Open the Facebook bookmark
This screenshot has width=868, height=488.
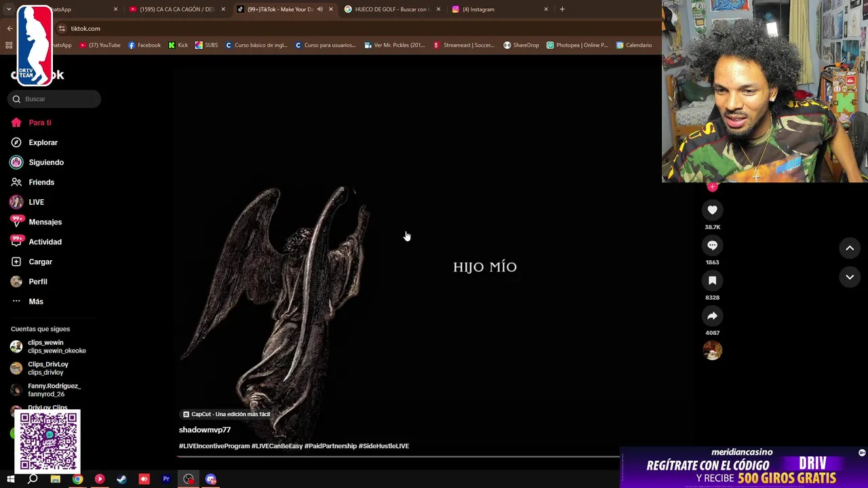[144, 45]
